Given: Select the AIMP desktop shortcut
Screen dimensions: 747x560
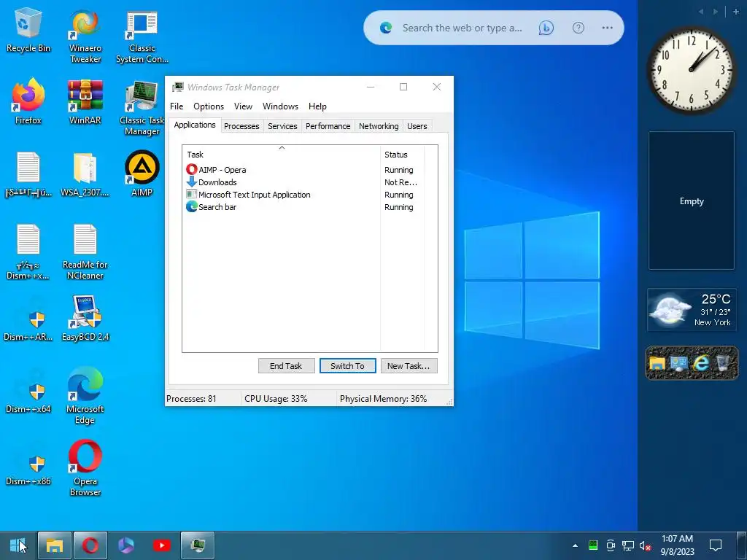Looking at the screenshot, I should (142, 174).
